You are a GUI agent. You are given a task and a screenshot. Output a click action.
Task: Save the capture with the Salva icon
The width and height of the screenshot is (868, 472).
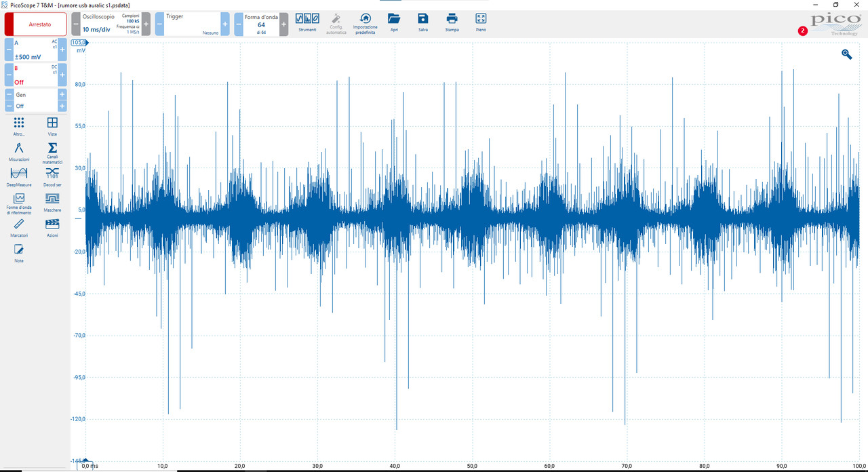[423, 22]
